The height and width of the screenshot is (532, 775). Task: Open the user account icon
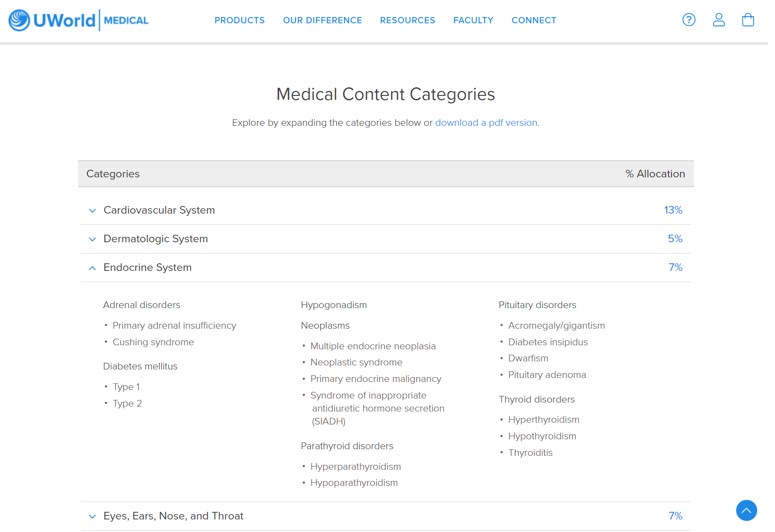[719, 20]
